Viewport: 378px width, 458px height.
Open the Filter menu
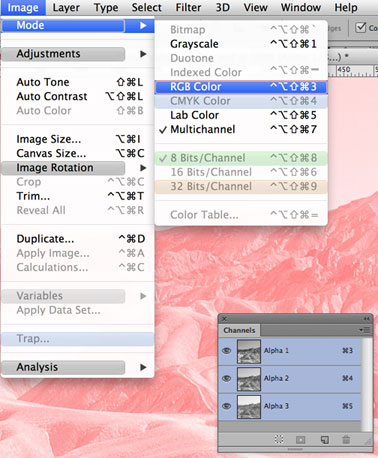188,7
